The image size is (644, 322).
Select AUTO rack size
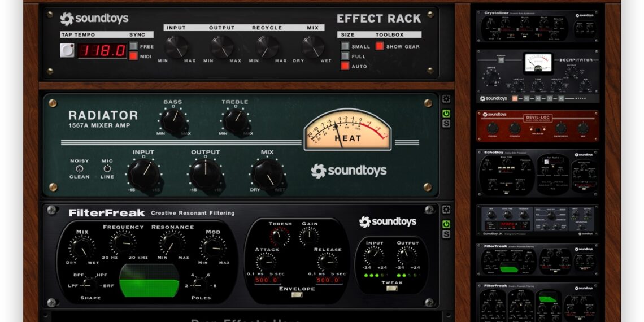tap(345, 66)
